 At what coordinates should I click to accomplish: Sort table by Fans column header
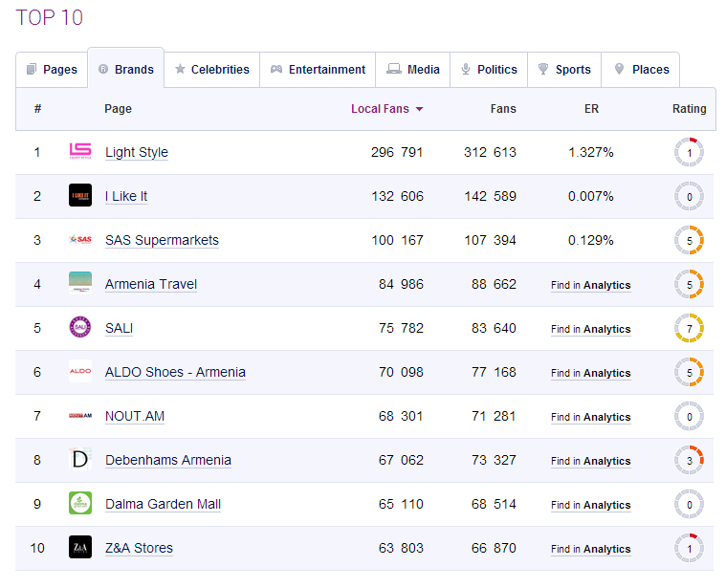pos(503,109)
